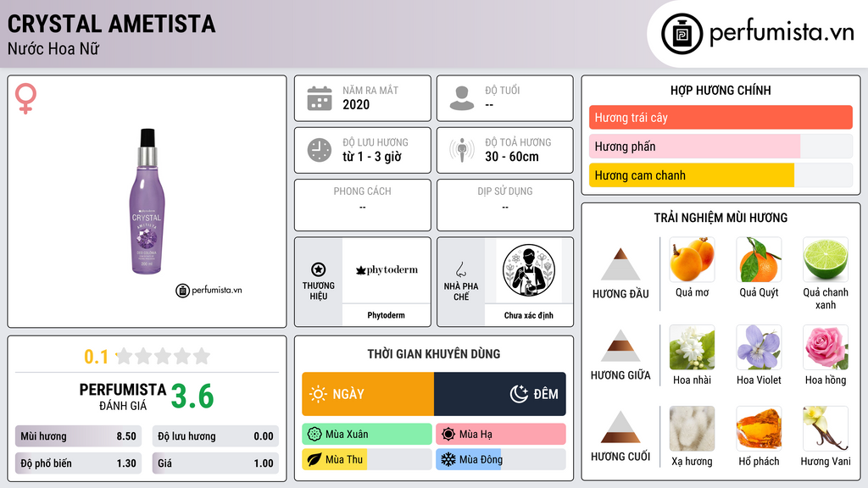Image resolution: width=868 pixels, height=488 pixels.
Task: Click the Chưa xác định perfumer label
Action: click(x=529, y=315)
